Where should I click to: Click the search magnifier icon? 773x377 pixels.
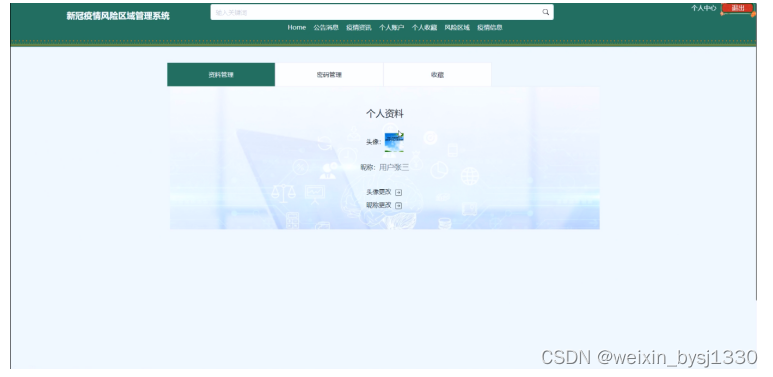tap(545, 12)
